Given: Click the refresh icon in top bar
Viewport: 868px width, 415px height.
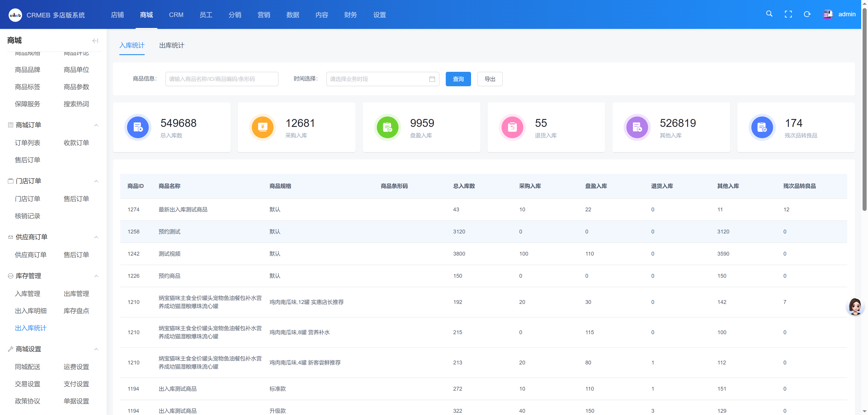Looking at the screenshot, I should point(807,14).
